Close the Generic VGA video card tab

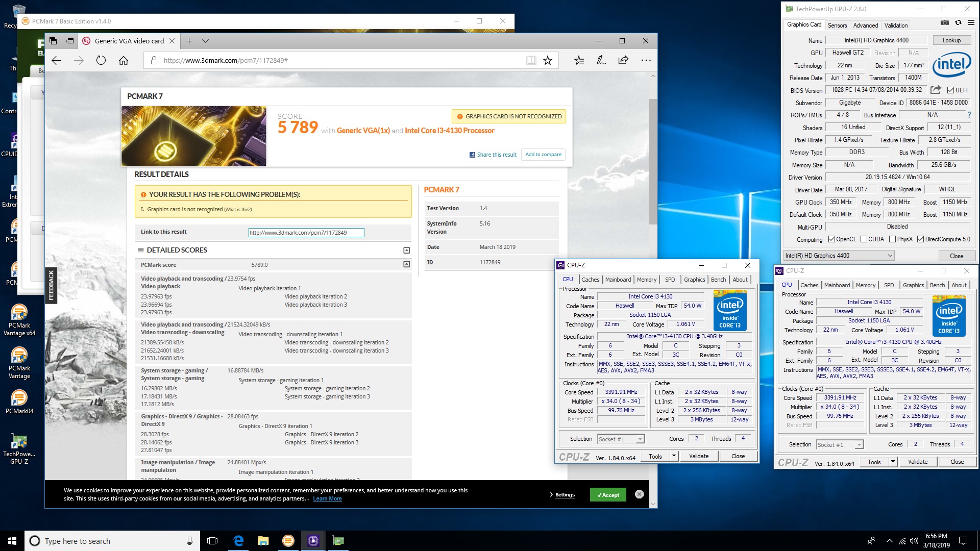[x=172, y=41]
